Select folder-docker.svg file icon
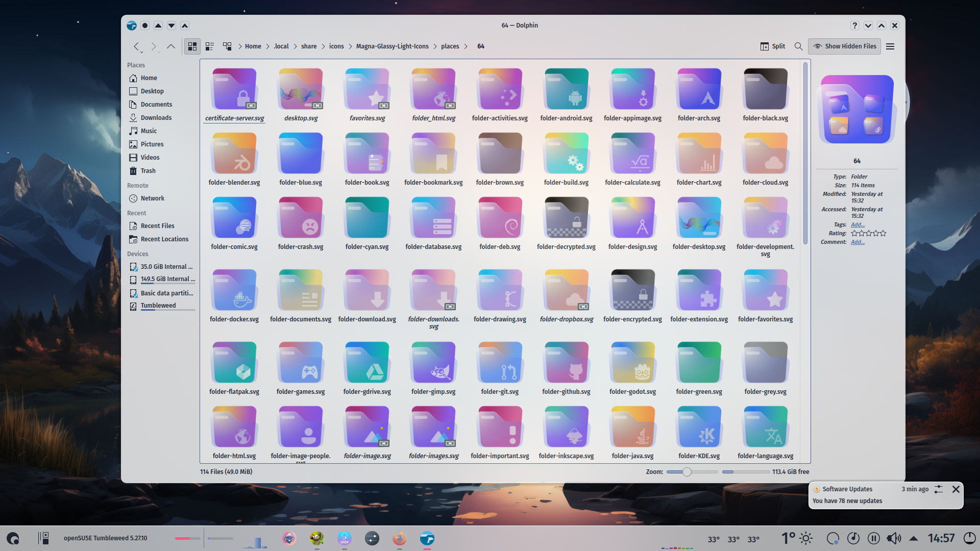Viewport: 980px width, 551px height. click(x=234, y=290)
